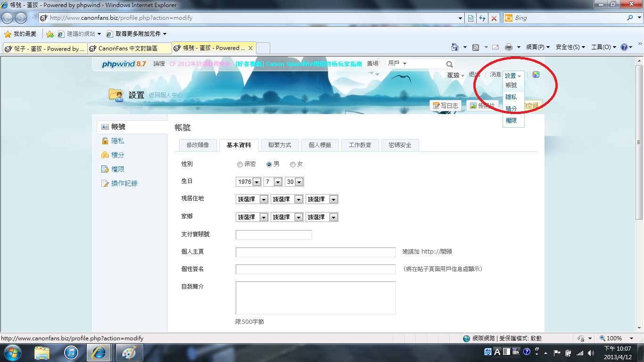Image resolution: width=644 pixels, height=362 pixels.
Task: Click the help question mark icon
Action: pos(624,47)
